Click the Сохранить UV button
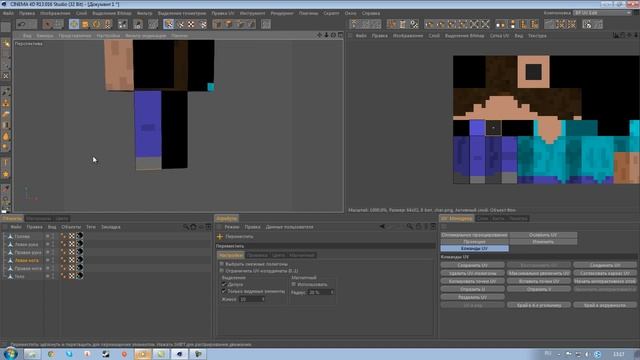640x360 pixels. 472,265
